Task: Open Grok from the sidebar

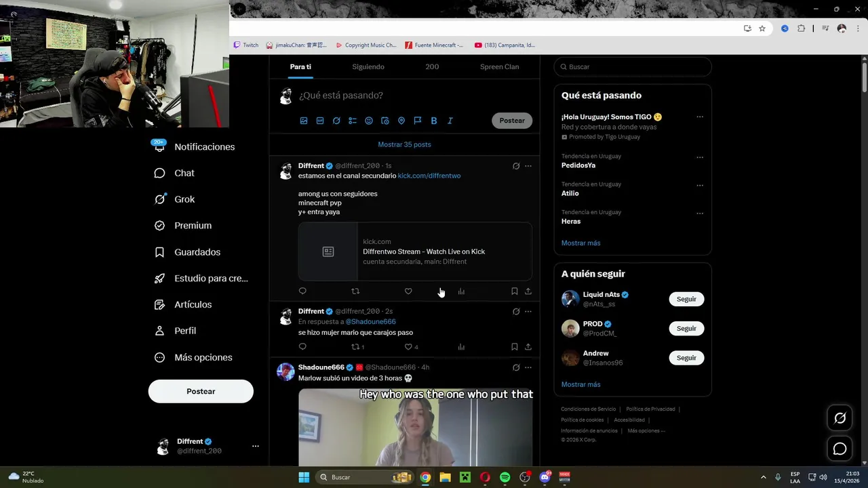Action: 175,199
